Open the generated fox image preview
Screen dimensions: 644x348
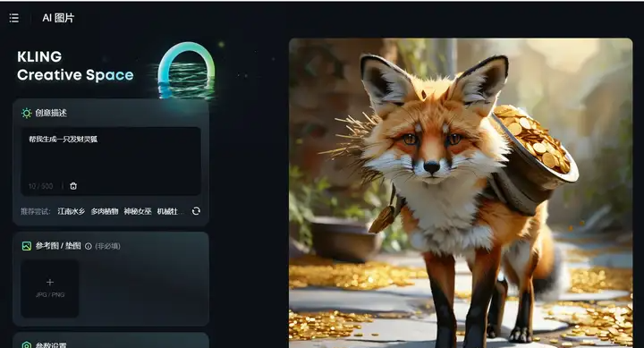461,193
